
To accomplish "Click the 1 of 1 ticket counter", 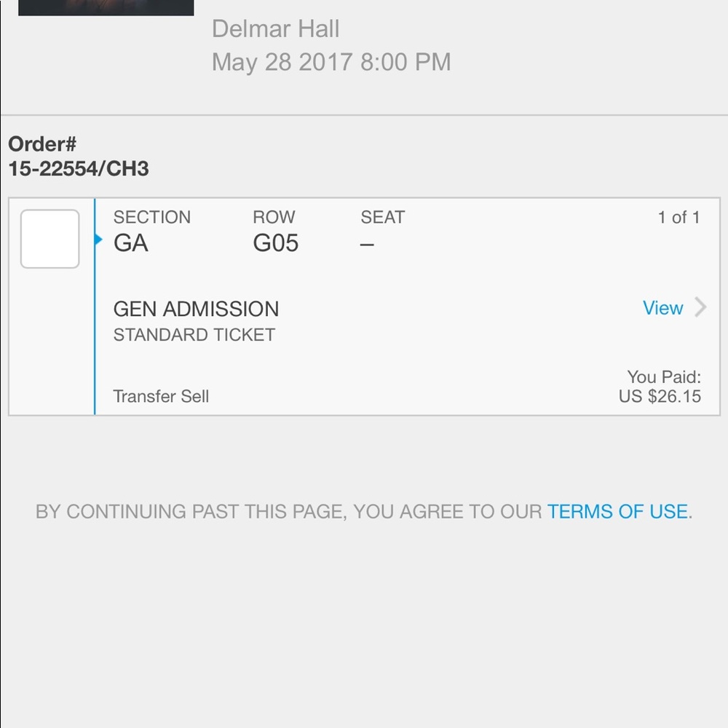I will [678, 217].
